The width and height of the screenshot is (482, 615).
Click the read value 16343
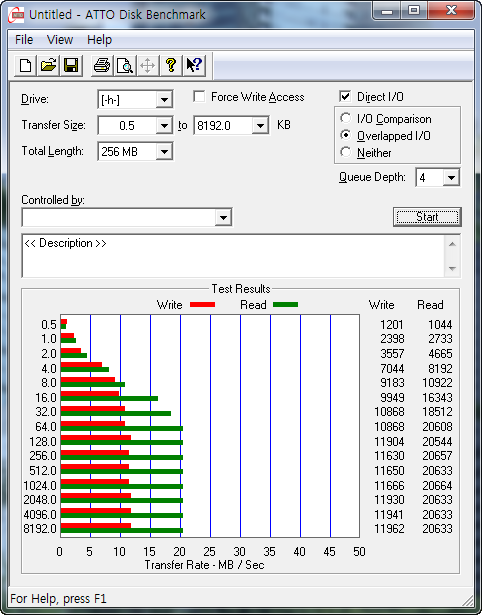[x=437, y=397]
